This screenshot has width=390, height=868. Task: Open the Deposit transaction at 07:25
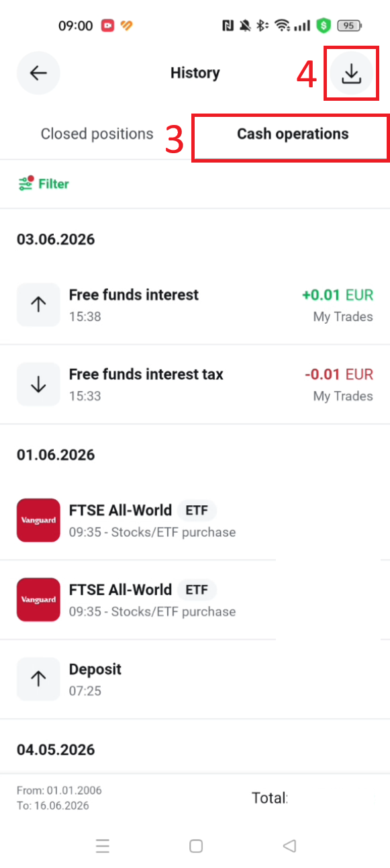pyautogui.click(x=195, y=679)
